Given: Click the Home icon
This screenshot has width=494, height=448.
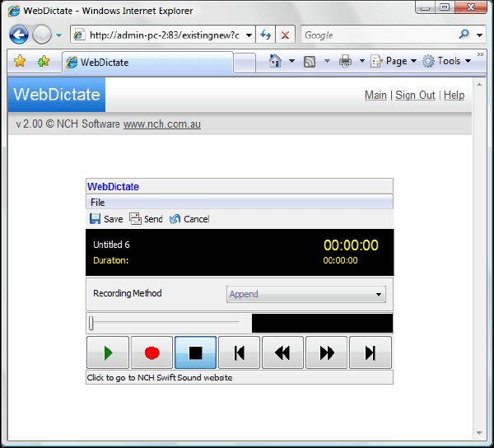Looking at the screenshot, I should (275, 61).
